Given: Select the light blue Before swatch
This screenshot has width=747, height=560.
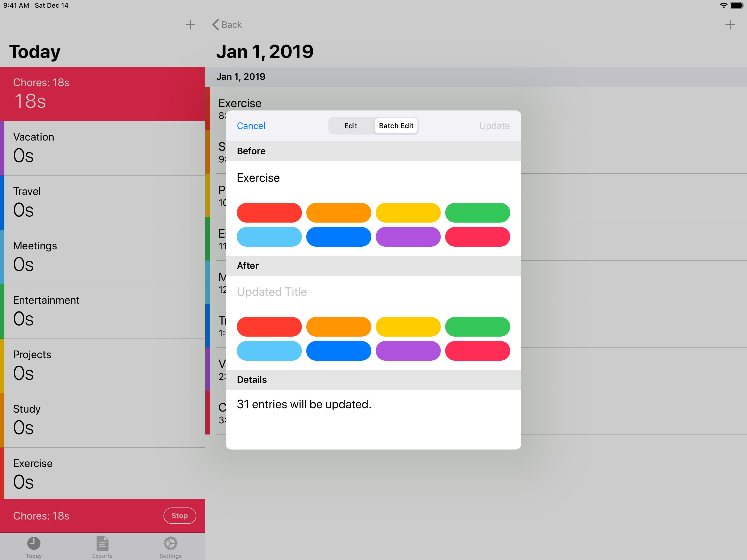Looking at the screenshot, I should coord(269,237).
